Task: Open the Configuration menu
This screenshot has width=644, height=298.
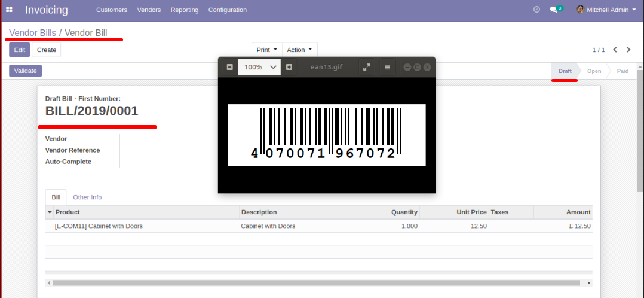Action: coord(228,10)
